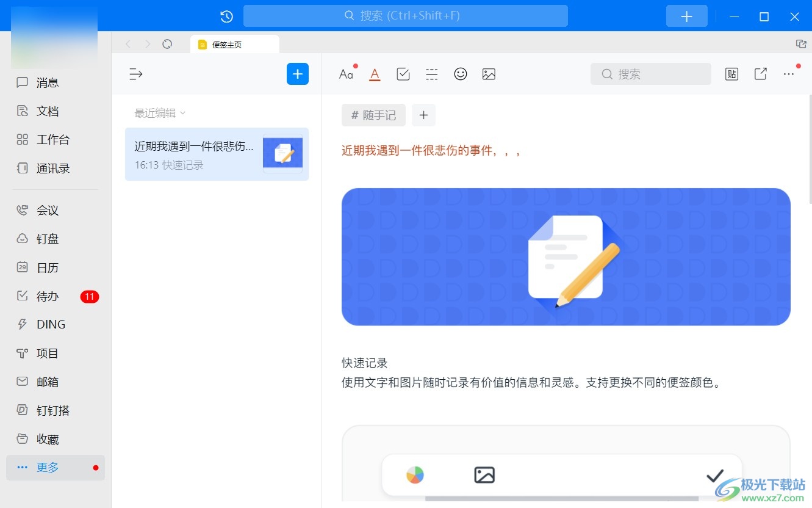812x508 pixels.
Task: Click the 贴 pin note icon
Action: (x=732, y=74)
